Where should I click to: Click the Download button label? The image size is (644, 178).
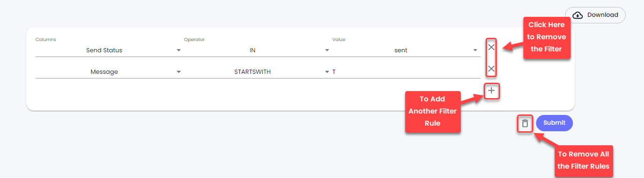[603, 15]
